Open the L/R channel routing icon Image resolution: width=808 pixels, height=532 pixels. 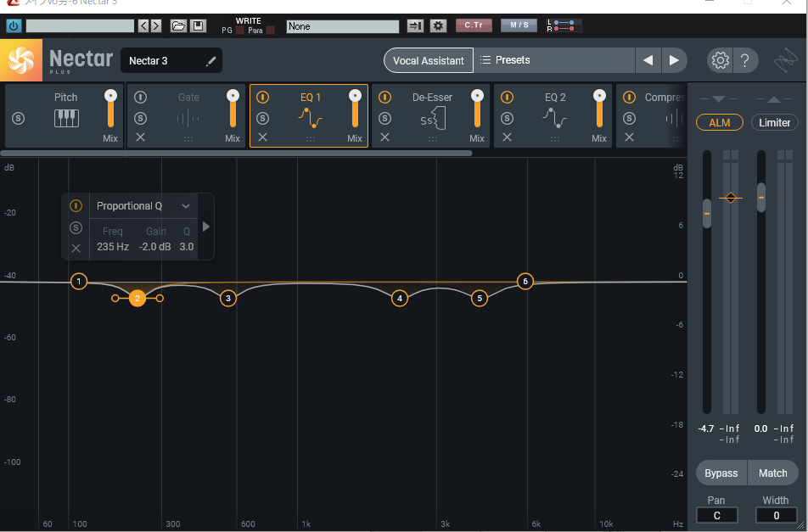[x=564, y=25]
